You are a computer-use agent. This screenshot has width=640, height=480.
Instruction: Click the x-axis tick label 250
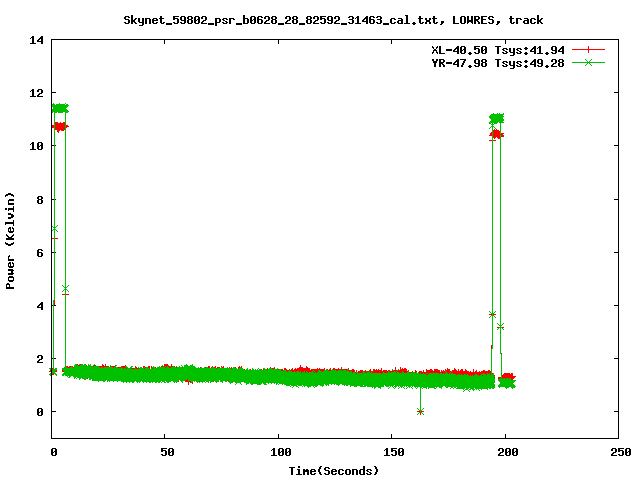coord(621,452)
